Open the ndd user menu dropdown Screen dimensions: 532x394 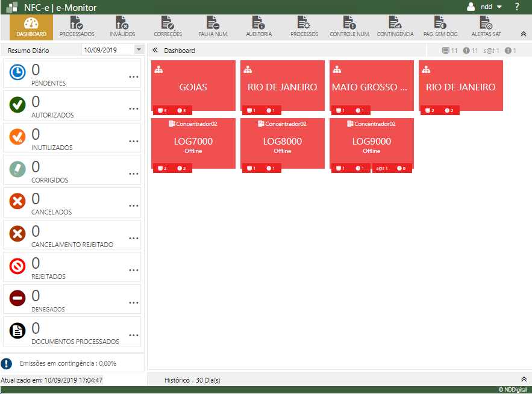[485, 7]
